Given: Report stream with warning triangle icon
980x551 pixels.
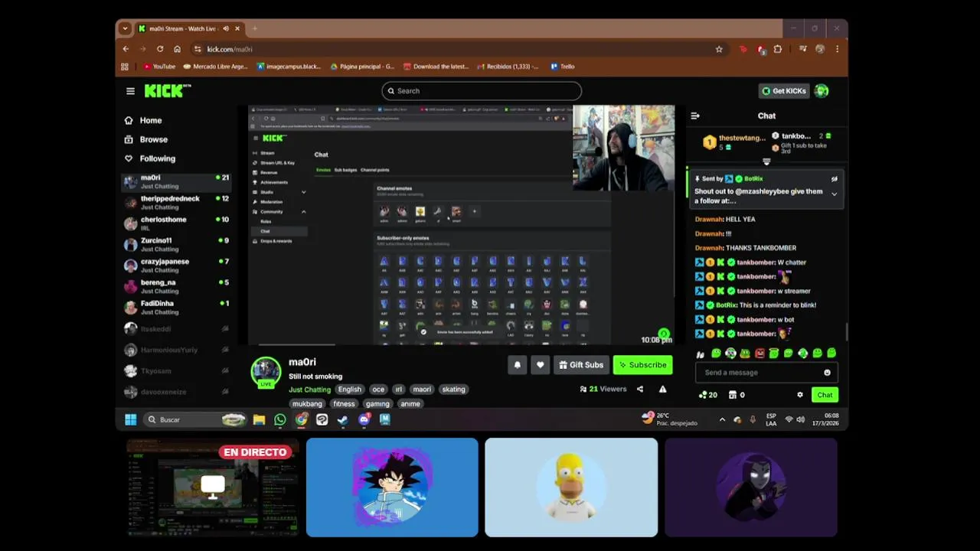Looking at the screenshot, I should point(662,389).
